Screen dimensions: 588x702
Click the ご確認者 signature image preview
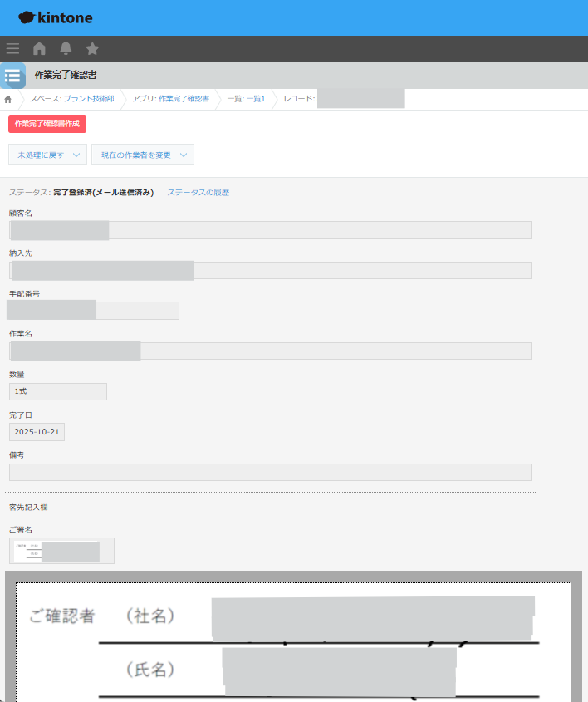tap(293, 641)
